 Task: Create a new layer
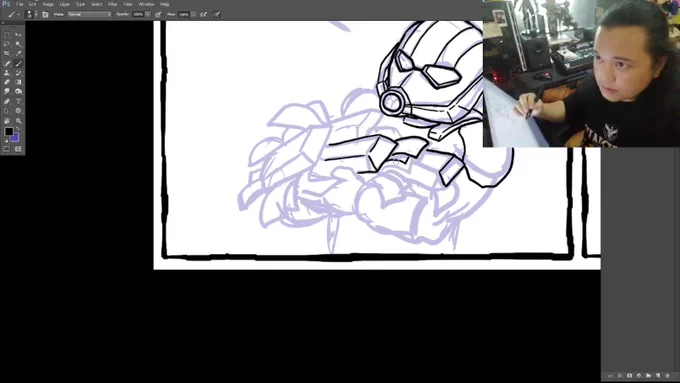click(658, 376)
